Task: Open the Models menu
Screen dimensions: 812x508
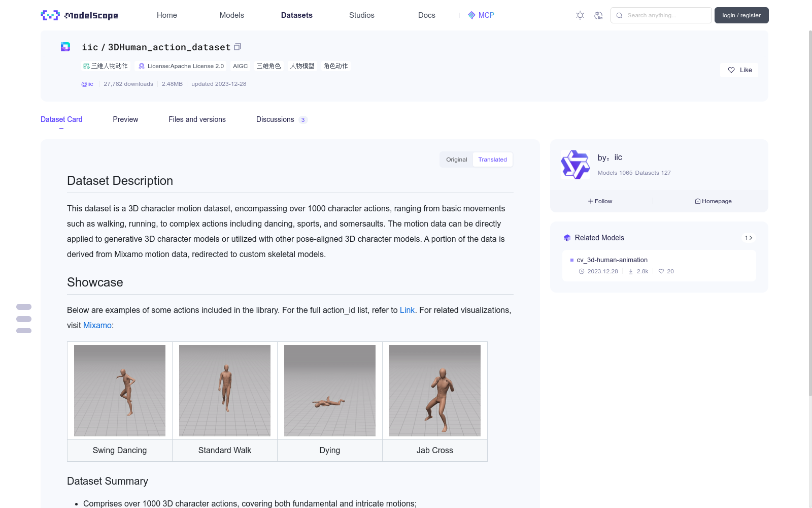Action: coord(232,15)
